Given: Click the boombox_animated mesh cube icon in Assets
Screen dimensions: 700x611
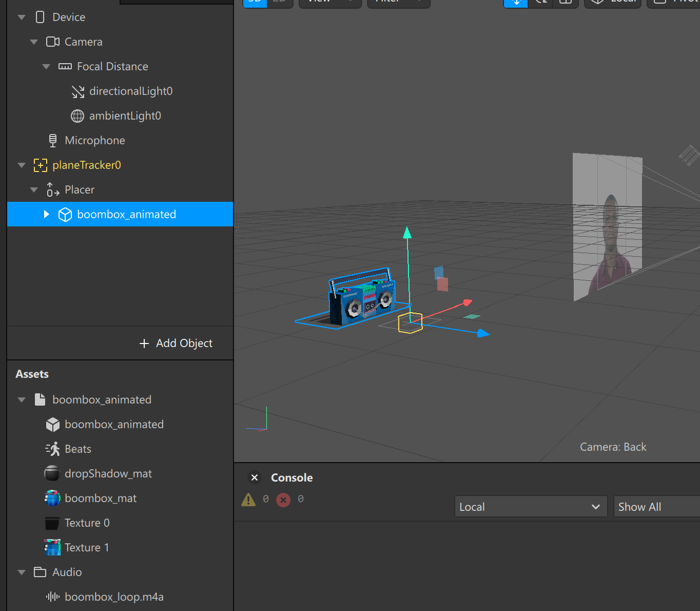Looking at the screenshot, I should (53, 425).
